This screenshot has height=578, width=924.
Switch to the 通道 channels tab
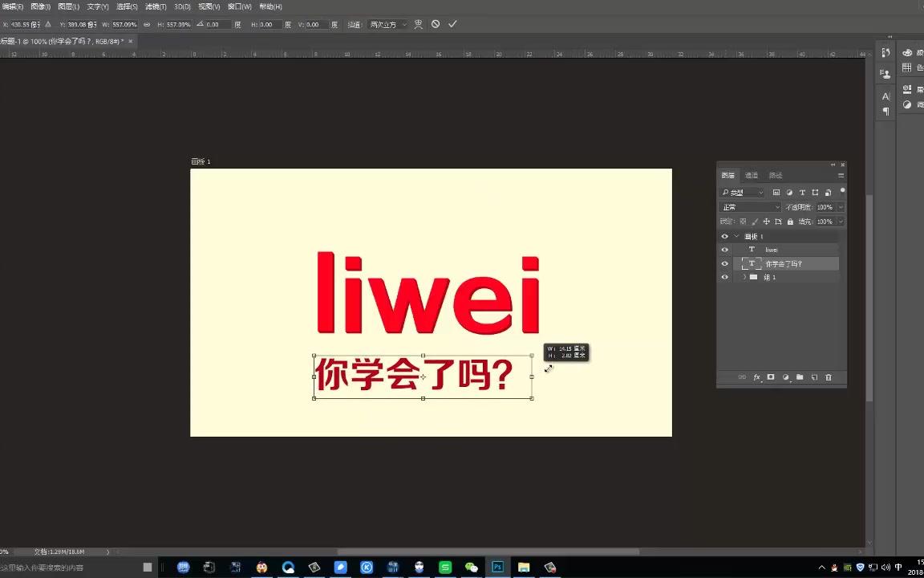pos(752,175)
